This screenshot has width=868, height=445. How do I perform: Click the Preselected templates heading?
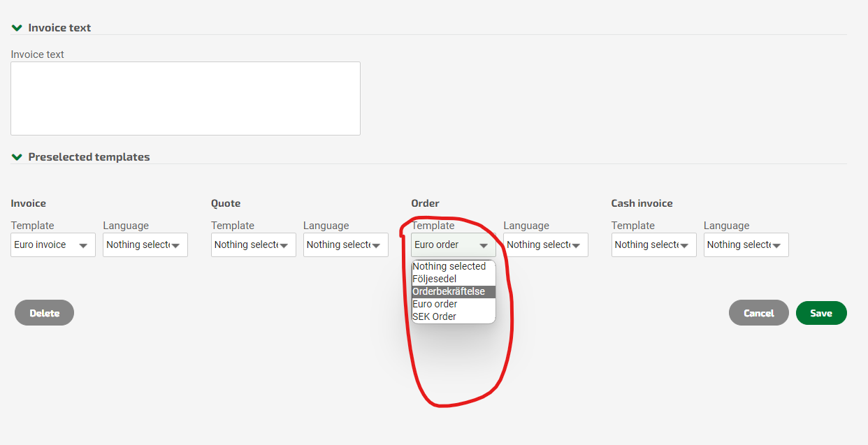tap(89, 157)
